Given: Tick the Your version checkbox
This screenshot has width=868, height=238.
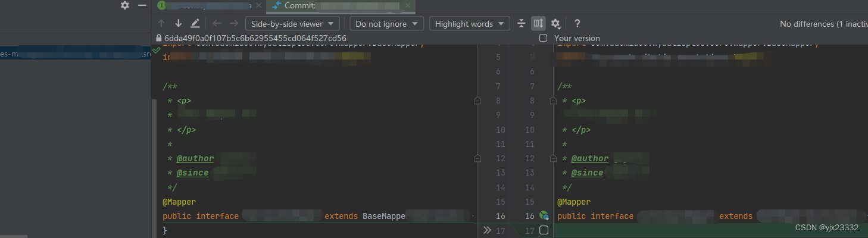Looking at the screenshot, I should (x=543, y=38).
